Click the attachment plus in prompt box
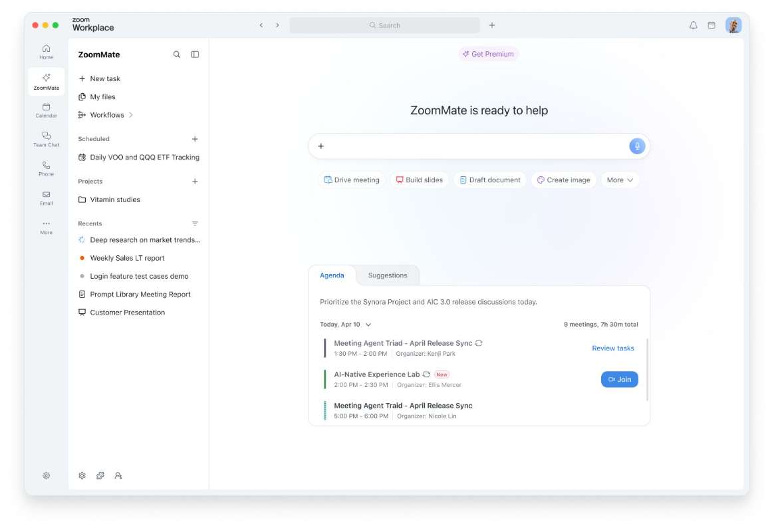This screenshot has width=774, height=532. click(321, 146)
